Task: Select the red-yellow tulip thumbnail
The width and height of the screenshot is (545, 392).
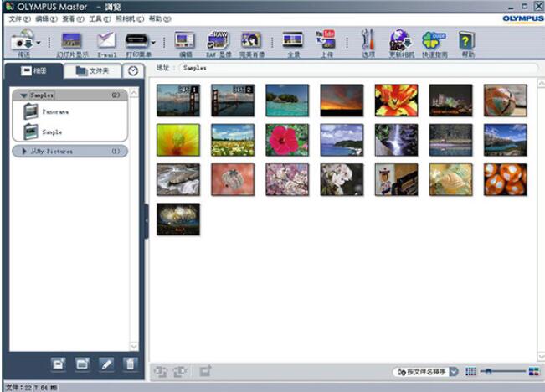Action: (x=396, y=101)
